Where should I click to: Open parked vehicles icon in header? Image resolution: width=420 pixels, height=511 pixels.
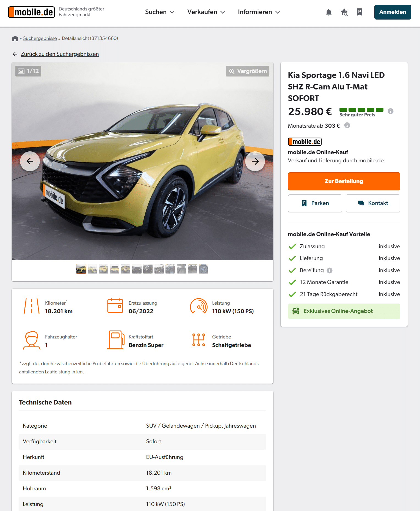[x=359, y=12]
